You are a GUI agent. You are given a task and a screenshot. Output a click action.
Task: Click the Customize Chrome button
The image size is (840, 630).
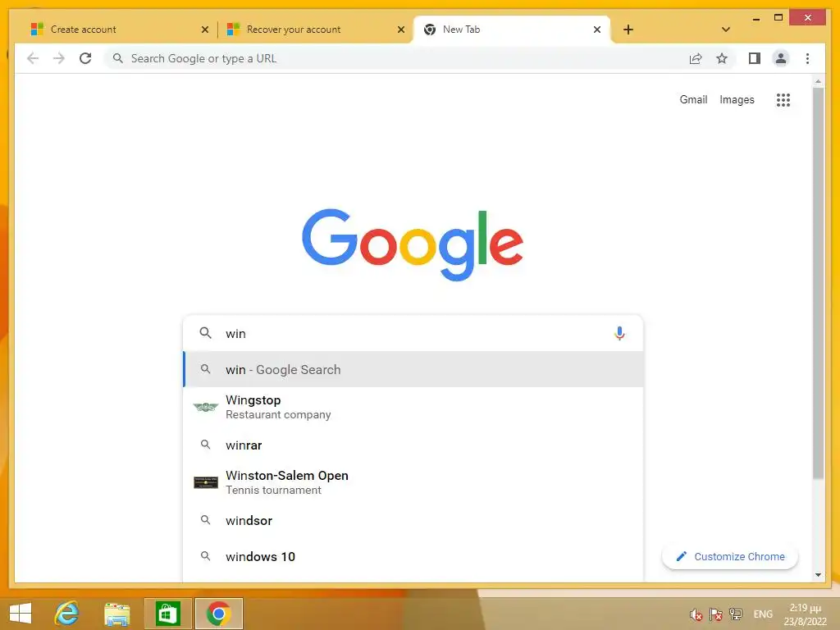(x=730, y=557)
